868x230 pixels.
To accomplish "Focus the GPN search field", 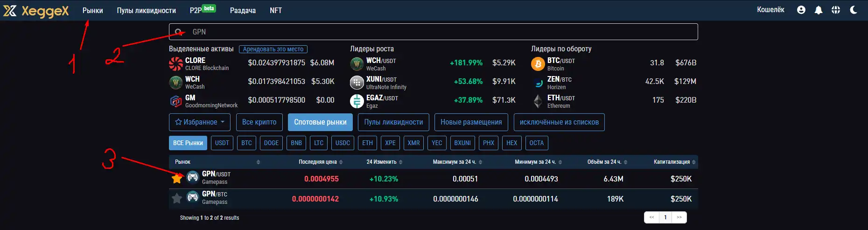I will pos(433,32).
